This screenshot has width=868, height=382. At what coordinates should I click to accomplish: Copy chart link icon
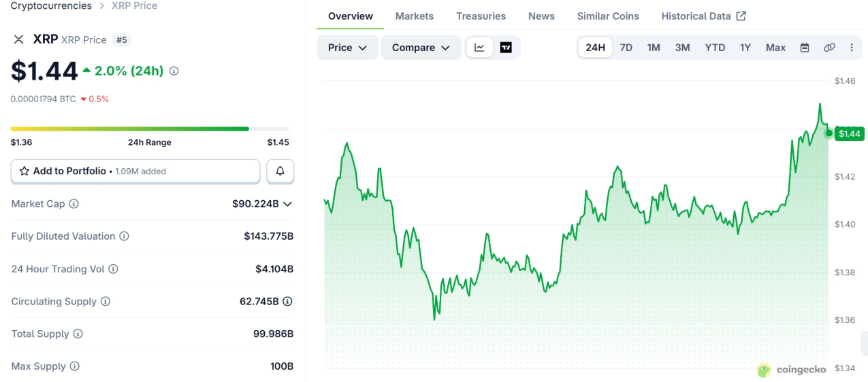coord(829,48)
